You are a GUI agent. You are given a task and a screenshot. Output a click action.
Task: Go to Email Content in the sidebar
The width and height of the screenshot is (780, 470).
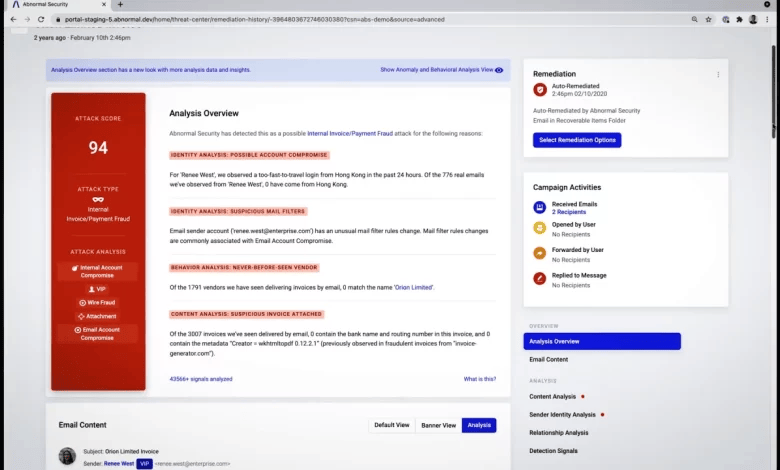[549, 360]
